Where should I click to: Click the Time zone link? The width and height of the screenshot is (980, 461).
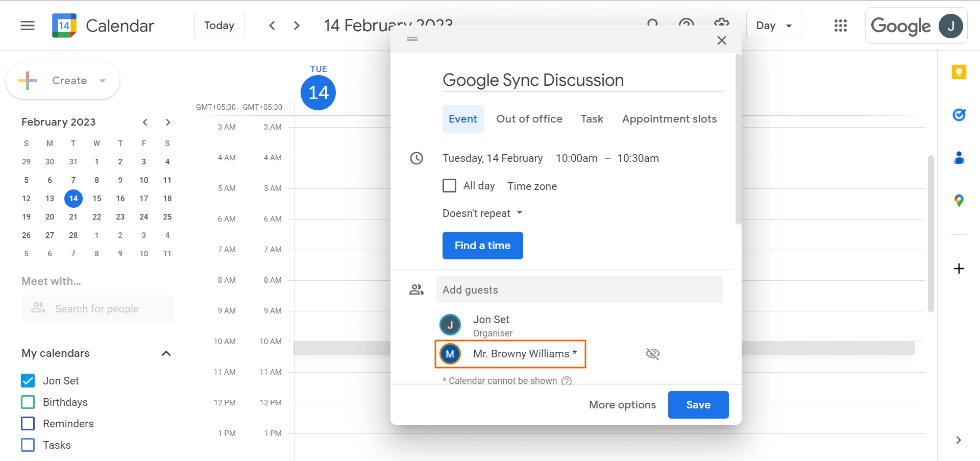click(x=532, y=186)
